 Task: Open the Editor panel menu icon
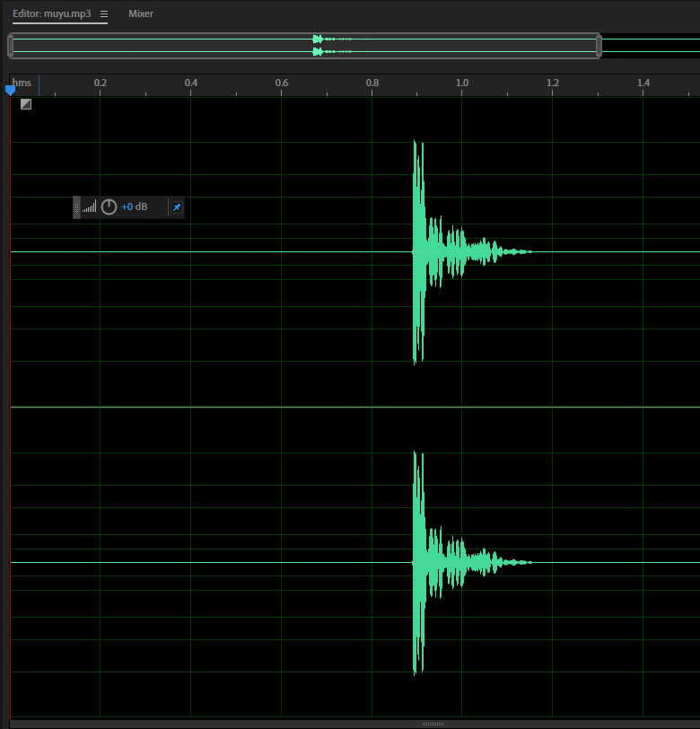(104, 14)
